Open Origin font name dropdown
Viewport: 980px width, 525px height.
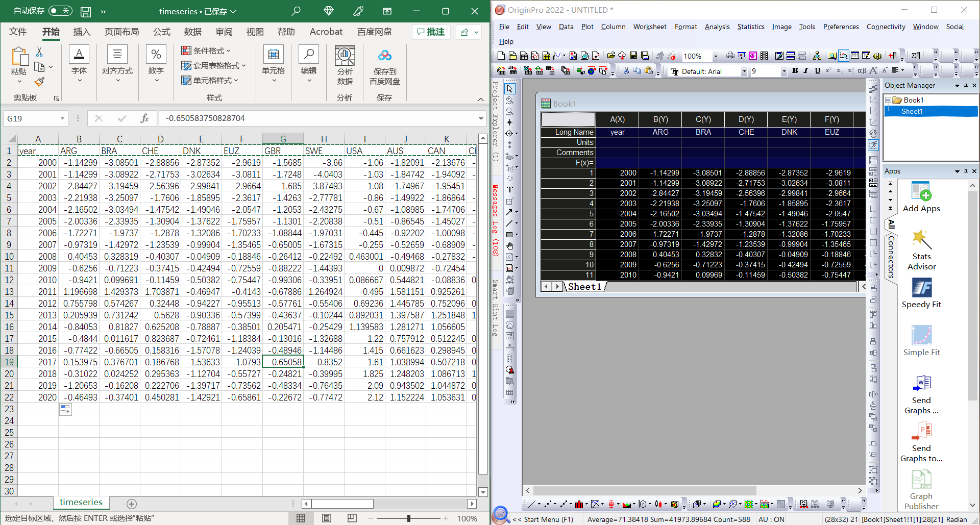point(744,71)
